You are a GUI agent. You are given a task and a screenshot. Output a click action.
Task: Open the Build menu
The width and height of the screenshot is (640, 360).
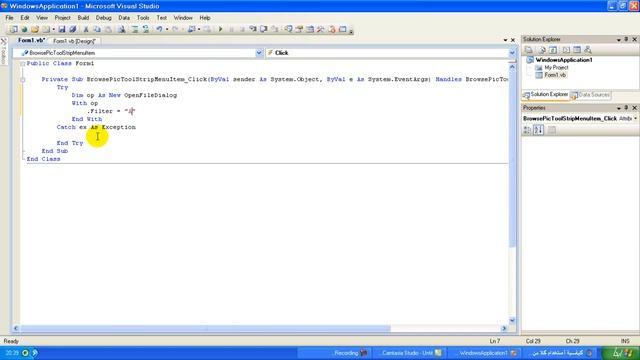83,18
